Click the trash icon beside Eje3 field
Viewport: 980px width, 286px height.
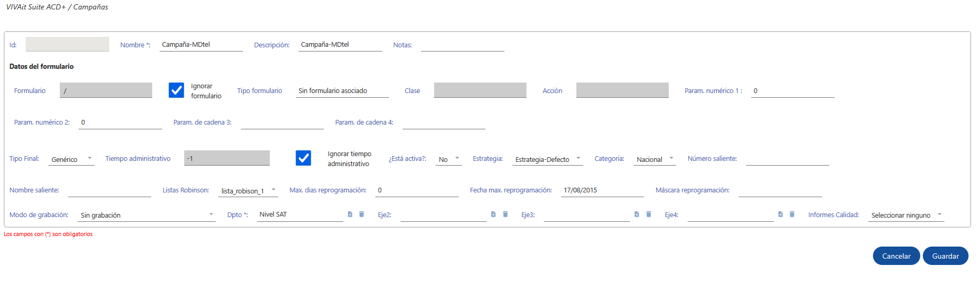[649, 214]
